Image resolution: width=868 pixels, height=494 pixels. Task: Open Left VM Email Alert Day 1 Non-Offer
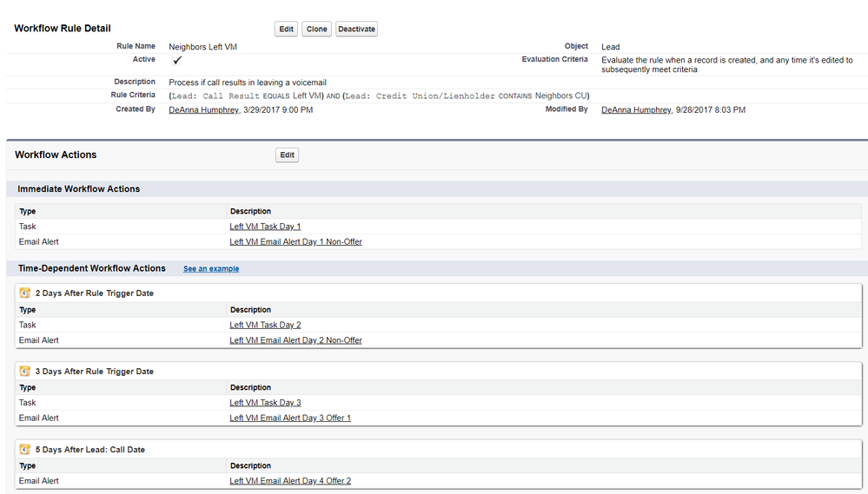(295, 242)
